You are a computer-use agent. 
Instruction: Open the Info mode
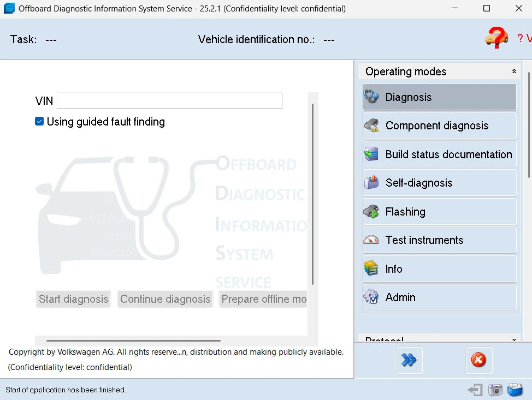[x=439, y=268]
